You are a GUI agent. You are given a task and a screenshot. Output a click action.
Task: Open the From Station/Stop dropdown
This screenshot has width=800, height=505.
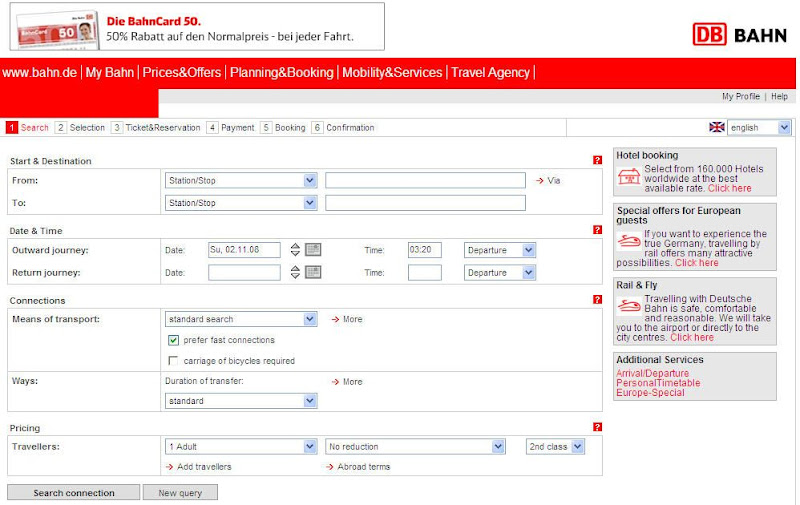pyautogui.click(x=241, y=180)
